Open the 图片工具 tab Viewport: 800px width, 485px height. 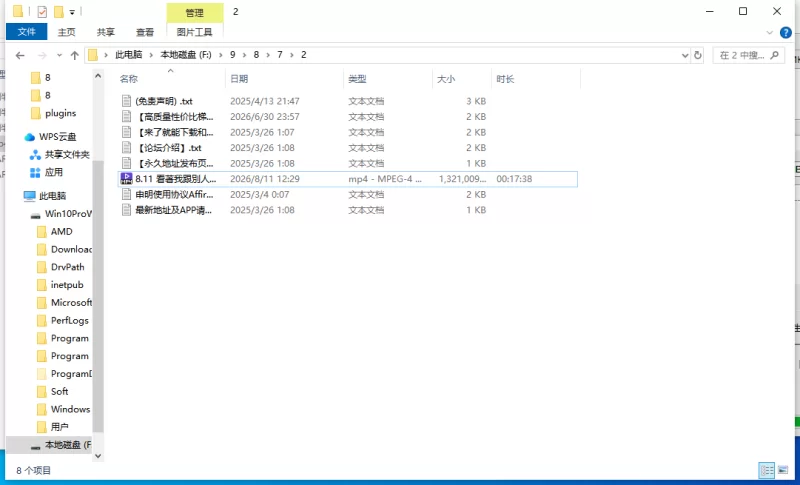[x=194, y=32]
